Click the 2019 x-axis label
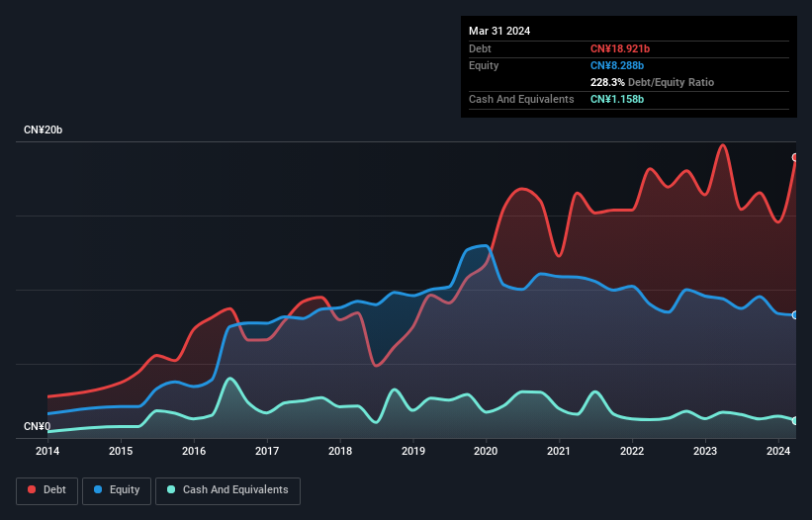812x520 pixels. [413, 451]
